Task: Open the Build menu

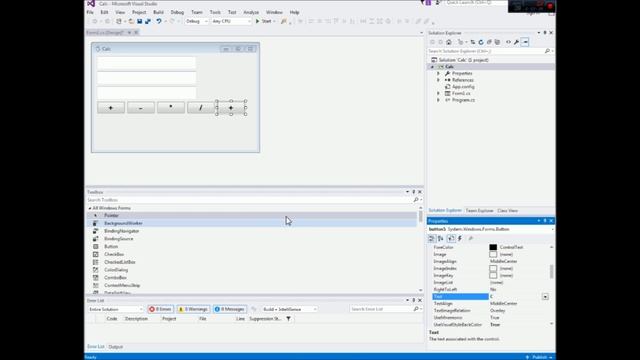Action: [158, 12]
